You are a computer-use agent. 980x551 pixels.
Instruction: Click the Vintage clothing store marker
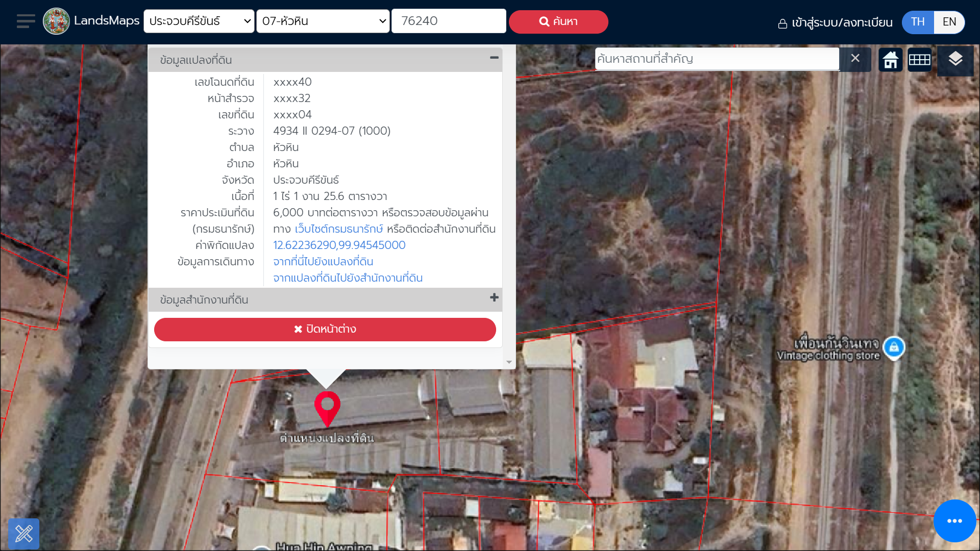(x=894, y=347)
